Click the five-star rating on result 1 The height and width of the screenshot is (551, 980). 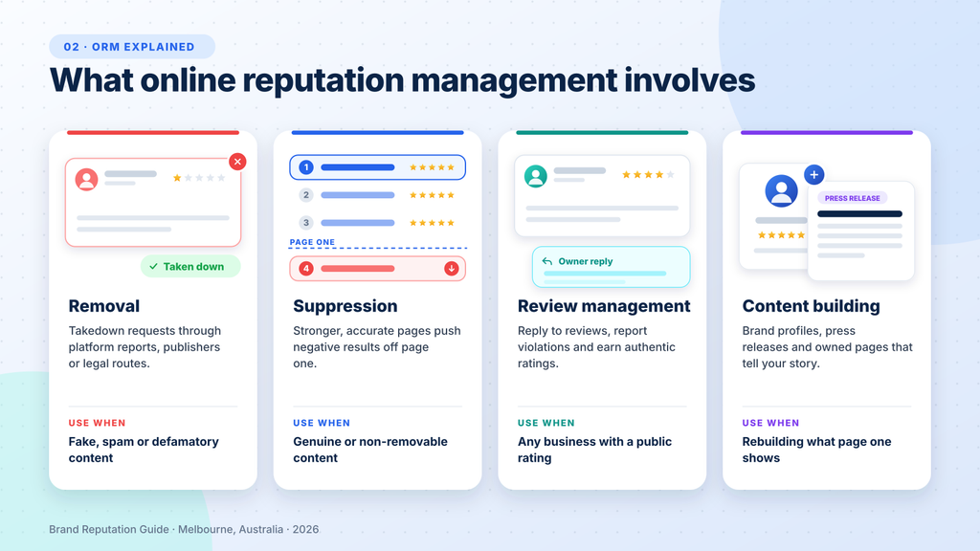[432, 167]
